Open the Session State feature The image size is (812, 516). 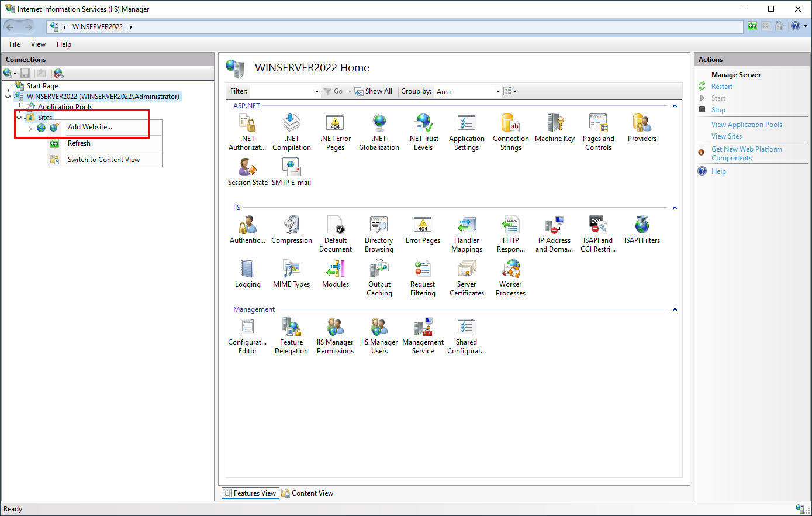pos(248,172)
